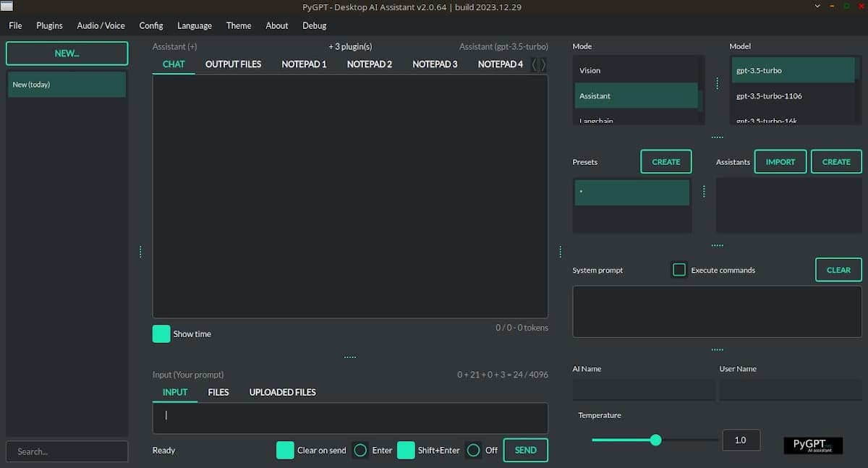868x468 pixels.
Task: Click the left chevron beside NOTEPAD 4
Action: coord(534,64)
